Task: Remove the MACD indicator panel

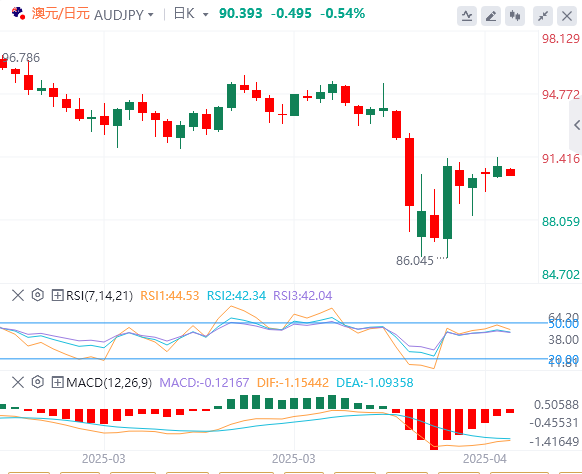Action: [x=18, y=382]
